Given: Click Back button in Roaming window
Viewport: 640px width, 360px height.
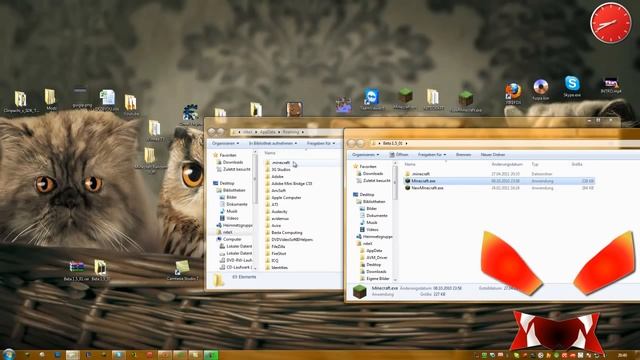Looking at the screenshot, I should (212, 132).
